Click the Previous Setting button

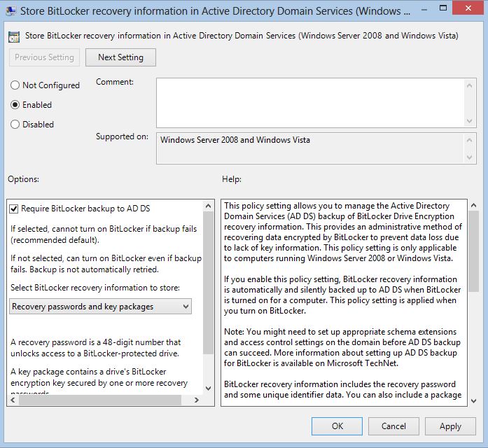click(x=44, y=57)
